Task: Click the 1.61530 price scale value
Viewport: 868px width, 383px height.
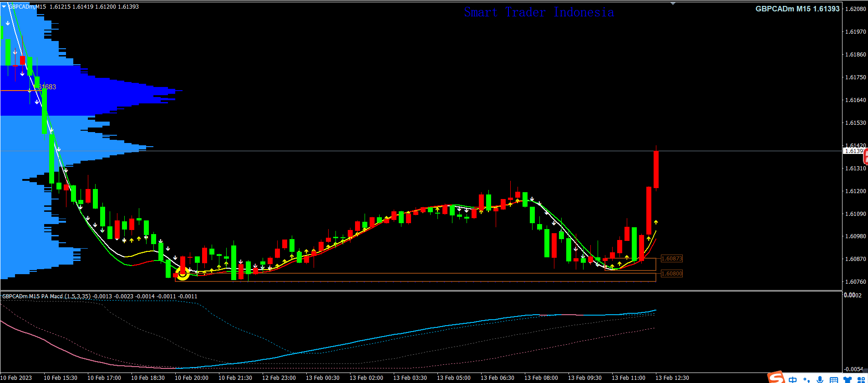Action: (x=855, y=123)
